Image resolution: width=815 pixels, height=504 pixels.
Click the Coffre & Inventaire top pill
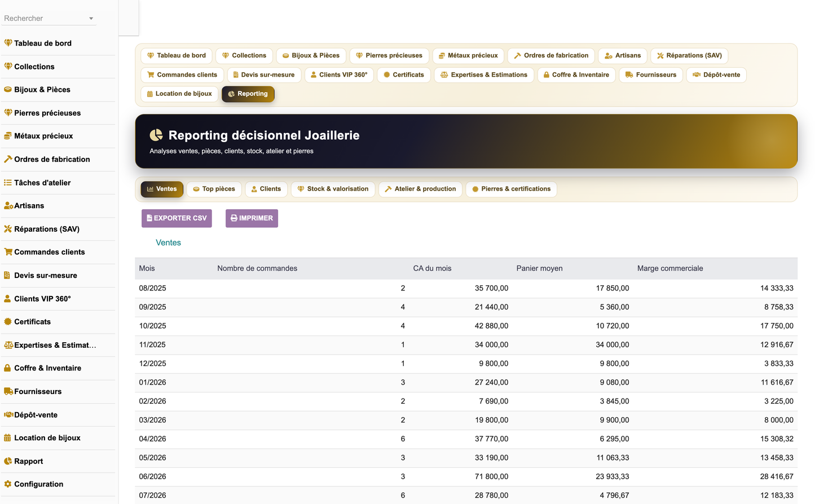pyautogui.click(x=576, y=75)
